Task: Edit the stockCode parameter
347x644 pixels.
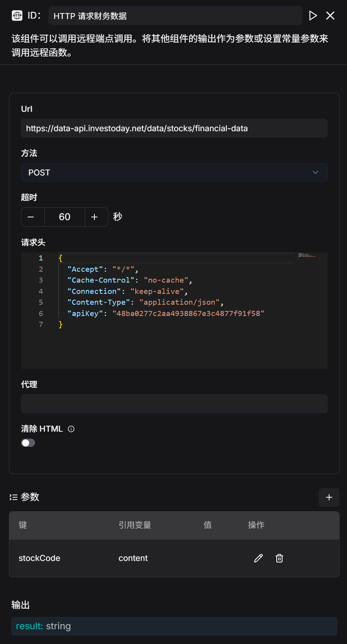Action: pyautogui.click(x=258, y=558)
